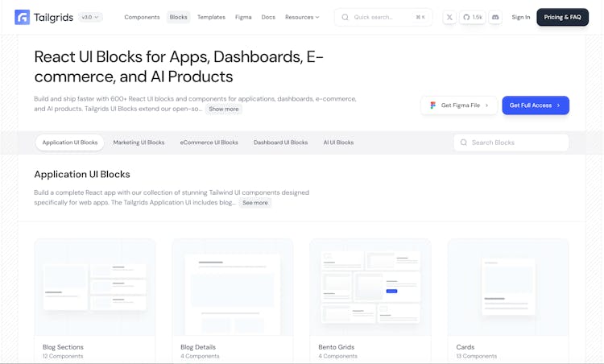Click the magnifier icon in Search Blocks
The height and width of the screenshot is (364, 604).
[463, 143]
